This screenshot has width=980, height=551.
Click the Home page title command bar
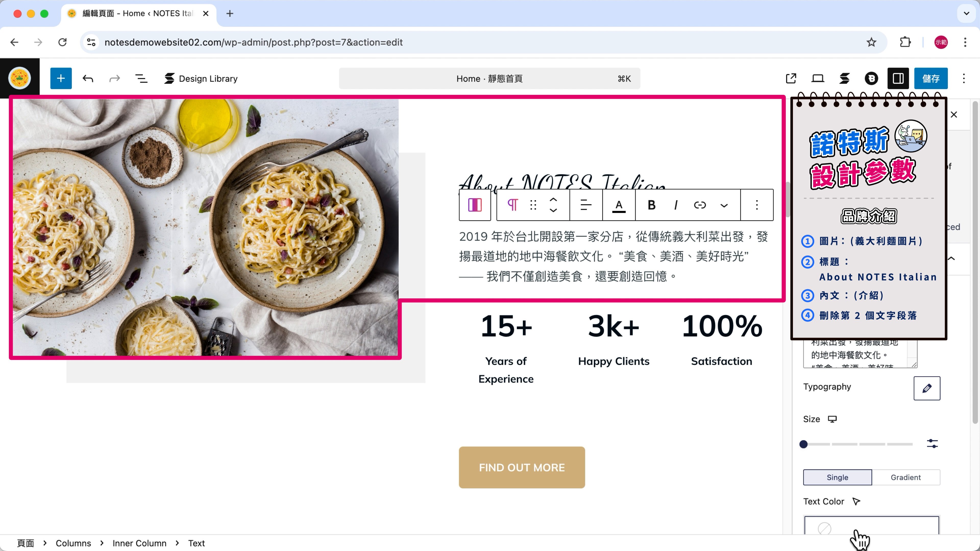tap(489, 78)
